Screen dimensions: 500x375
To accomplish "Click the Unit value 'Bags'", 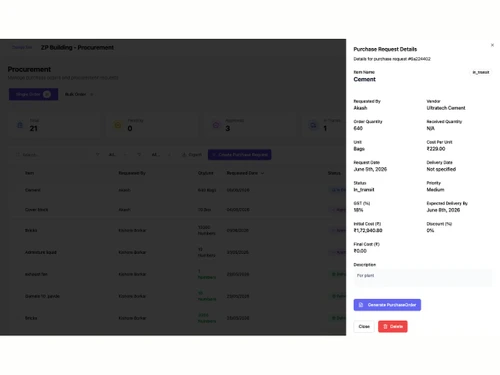I will (359, 149).
